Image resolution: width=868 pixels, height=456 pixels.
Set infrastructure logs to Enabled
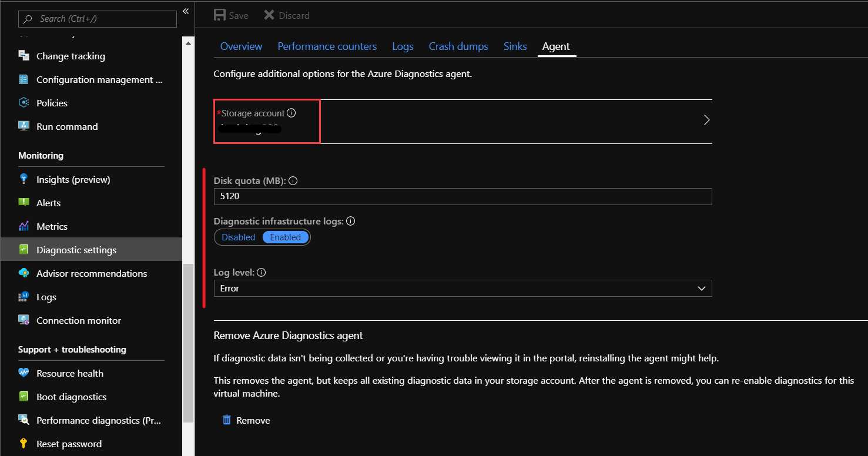(286, 237)
